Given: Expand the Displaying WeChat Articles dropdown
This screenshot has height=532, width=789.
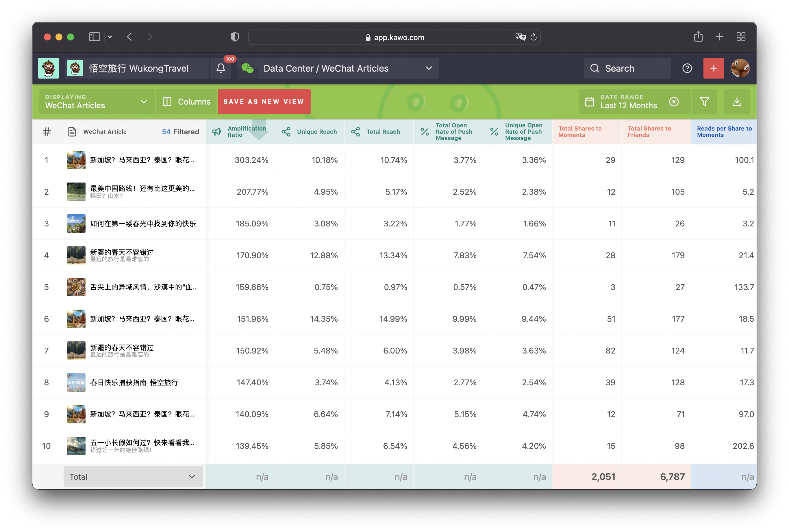Looking at the screenshot, I should (x=144, y=101).
